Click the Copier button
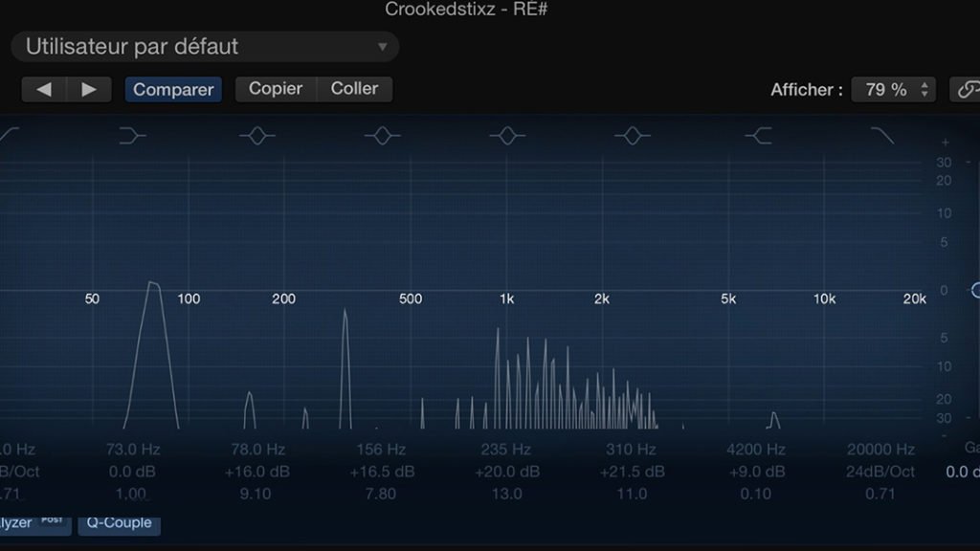980x551 pixels. click(276, 89)
